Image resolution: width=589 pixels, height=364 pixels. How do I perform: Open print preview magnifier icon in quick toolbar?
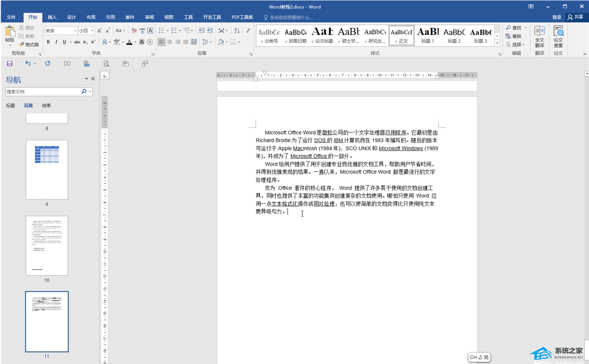pyautogui.click(x=106, y=63)
